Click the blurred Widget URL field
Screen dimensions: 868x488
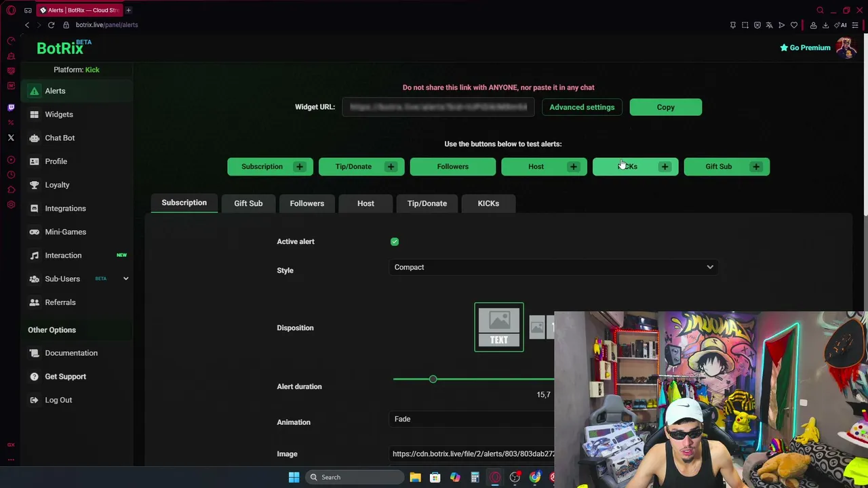click(438, 107)
